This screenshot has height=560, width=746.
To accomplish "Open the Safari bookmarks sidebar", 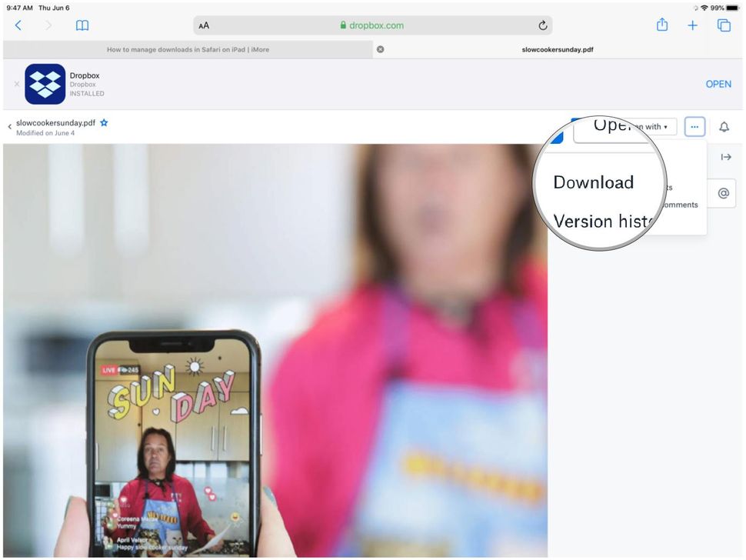I will [82, 25].
